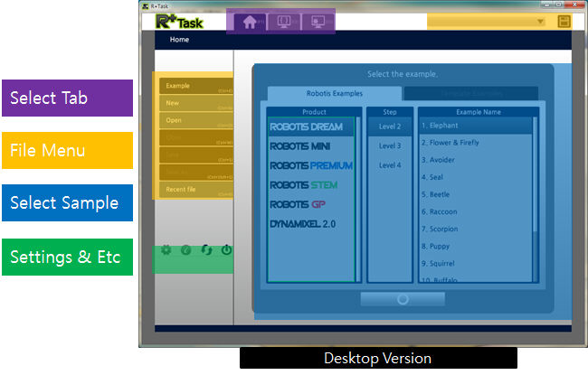Select ROBOTIS PREMIUM product
This screenshot has height=375, width=588.
311,165
